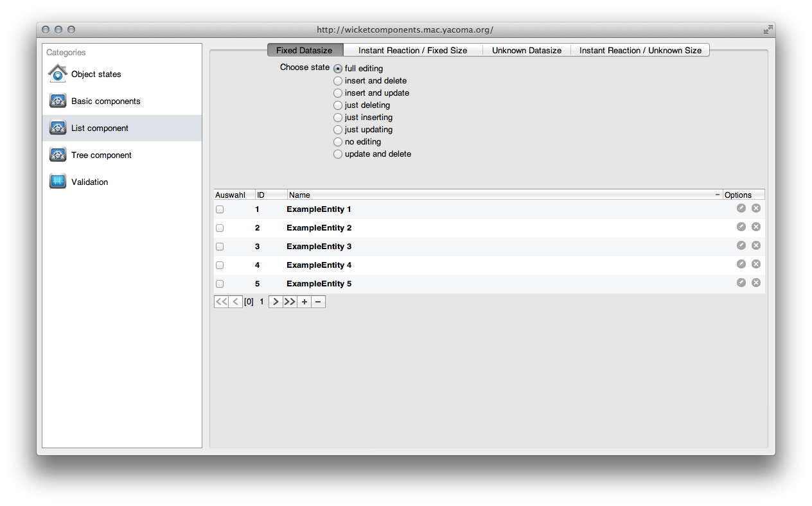Click the Tree component gear icon
Image resolution: width=812 pixels, height=506 pixels.
pyautogui.click(x=57, y=154)
